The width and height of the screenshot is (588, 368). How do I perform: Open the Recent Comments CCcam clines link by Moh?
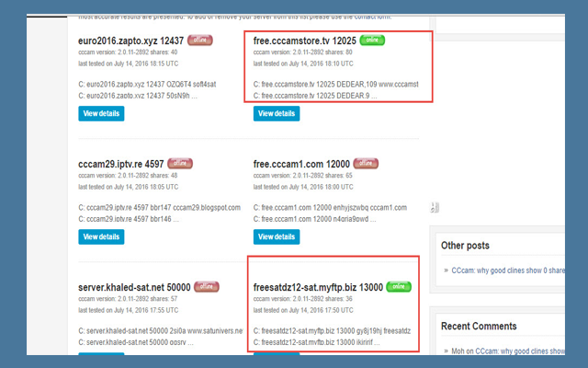tap(520, 351)
